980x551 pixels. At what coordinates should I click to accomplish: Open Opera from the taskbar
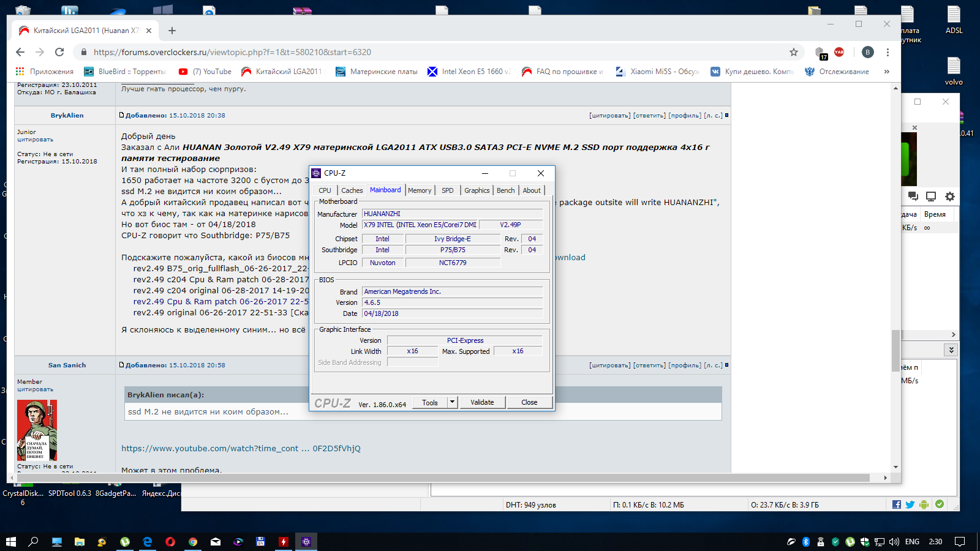[x=170, y=542]
